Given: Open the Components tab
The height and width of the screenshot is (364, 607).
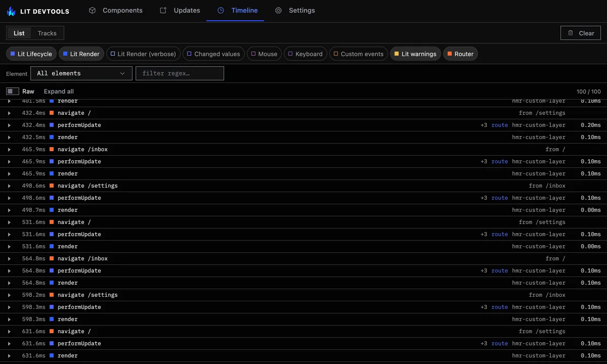Looking at the screenshot, I should tap(115, 10).
